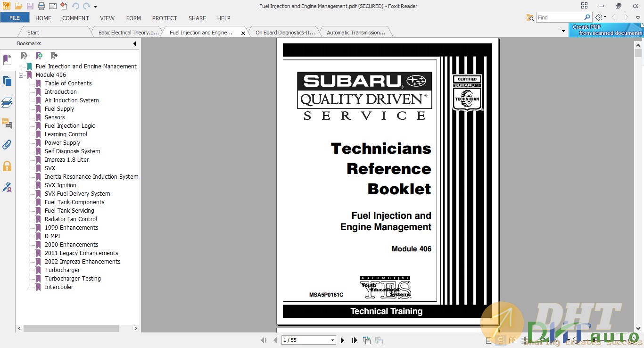Undo the last action
644x348 pixels.
pos(75,6)
